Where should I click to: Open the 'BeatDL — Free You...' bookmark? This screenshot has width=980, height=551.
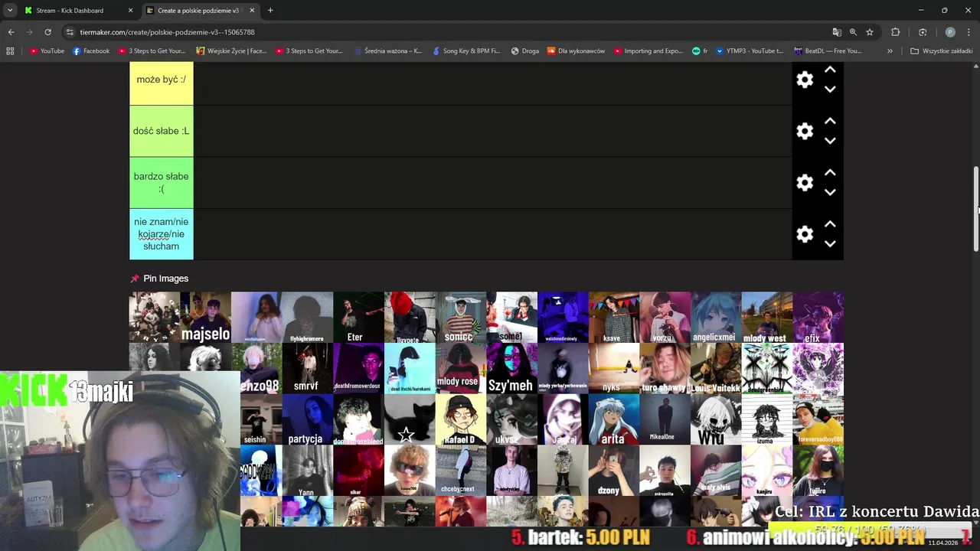828,51
